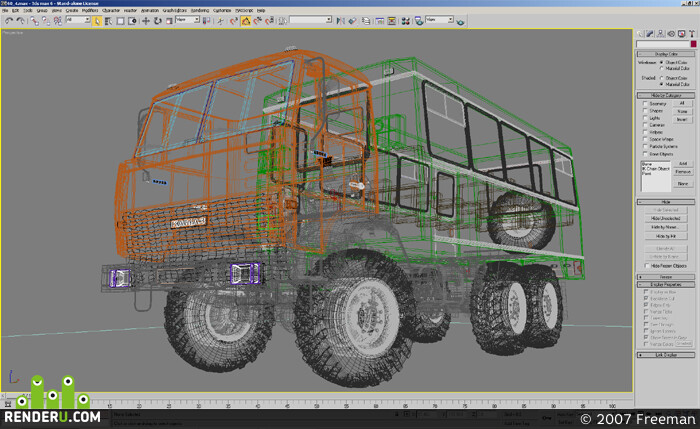Select the Rotate transform tool
Image resolution: width=700 pixels, height=429 pixels.
[158, 21]
